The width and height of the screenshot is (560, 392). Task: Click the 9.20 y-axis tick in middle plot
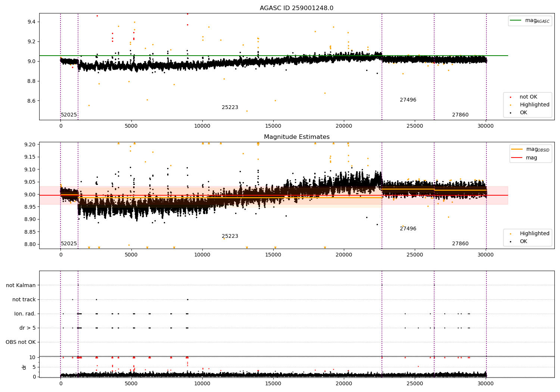pyautogui.click(x=30, y=144)
